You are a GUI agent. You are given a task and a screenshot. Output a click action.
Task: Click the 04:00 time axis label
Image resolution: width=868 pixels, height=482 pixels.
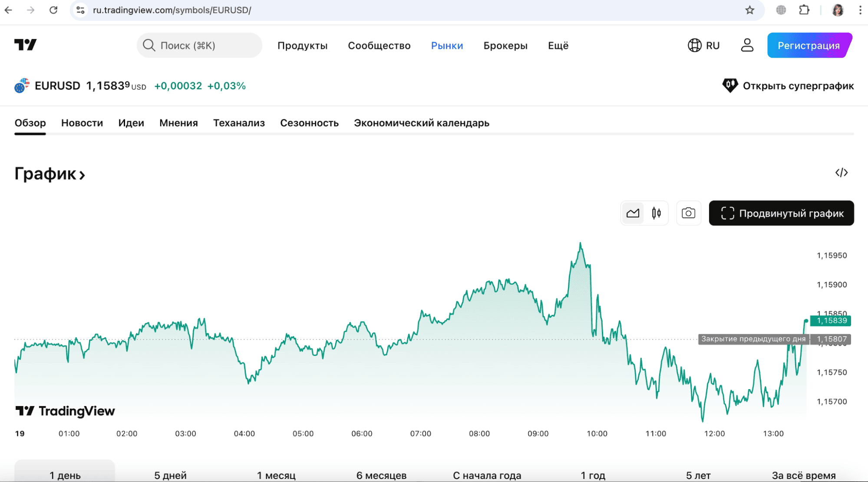tap(244, 433)
